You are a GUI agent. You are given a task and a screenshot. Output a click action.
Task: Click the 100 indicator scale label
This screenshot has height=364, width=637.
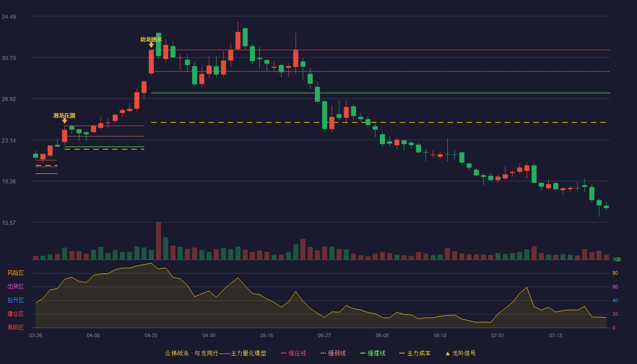click(x=617, y=260)
